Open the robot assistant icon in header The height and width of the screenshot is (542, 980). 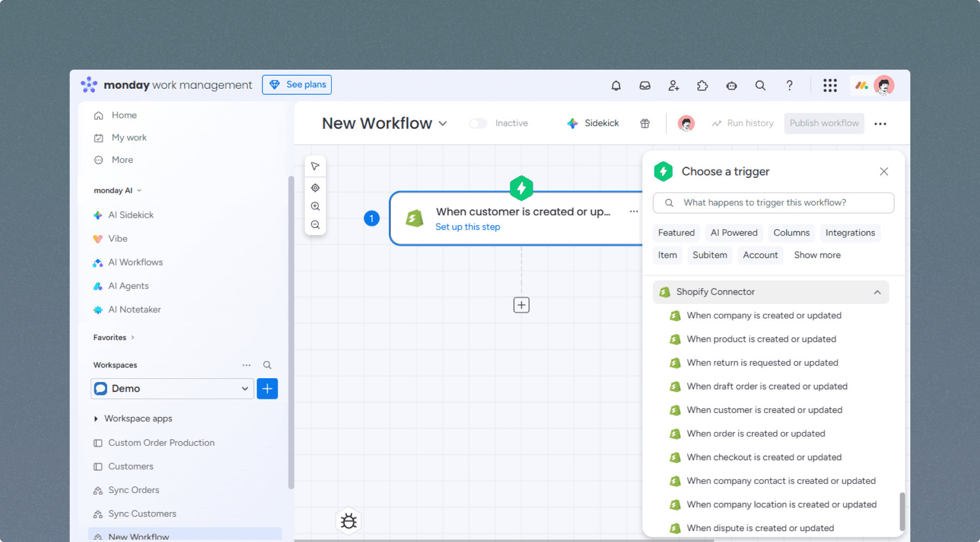(731, 85)
